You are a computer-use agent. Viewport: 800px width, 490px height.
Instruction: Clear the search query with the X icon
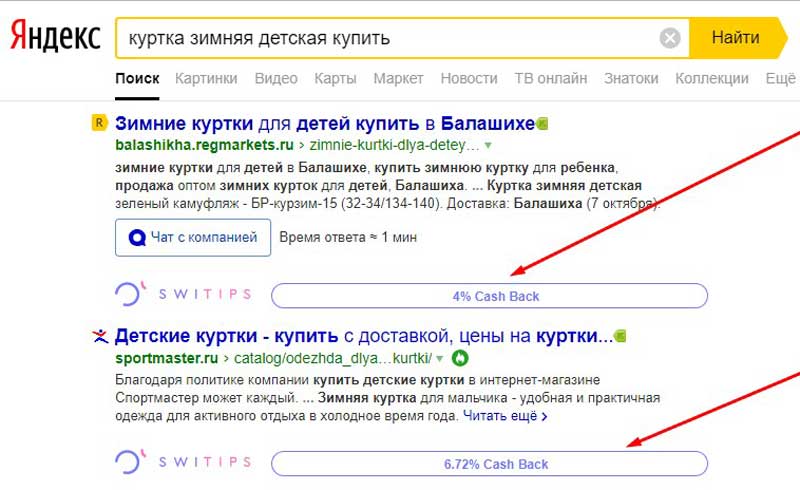pyautogui.click(x=669, y=38)
